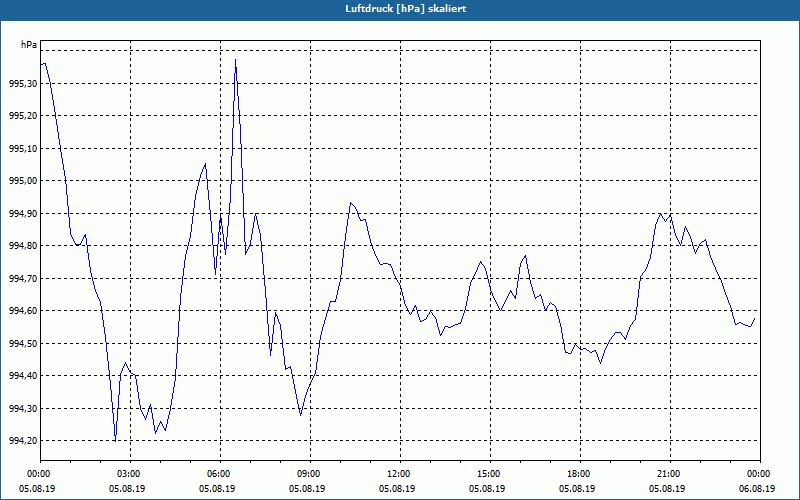Click the 'hPa' unit label on y-axis

(x=29, y=45)
